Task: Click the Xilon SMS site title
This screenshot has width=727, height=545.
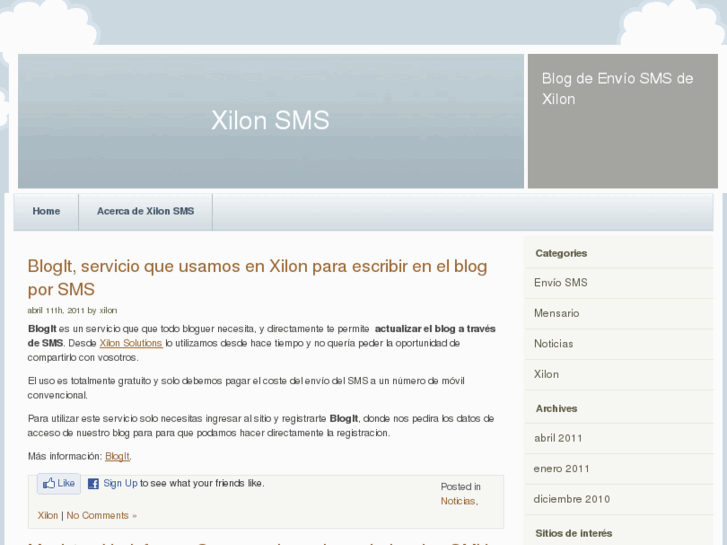Action: point(270,120)
